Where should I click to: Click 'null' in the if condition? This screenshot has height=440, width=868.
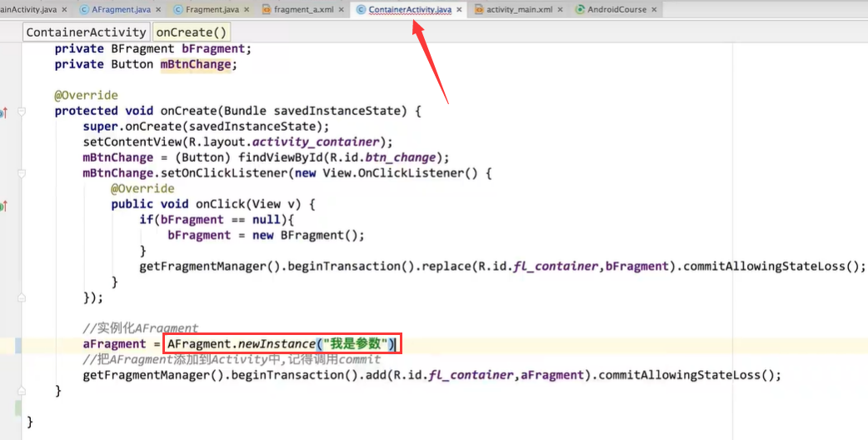[x=267, y=220]
